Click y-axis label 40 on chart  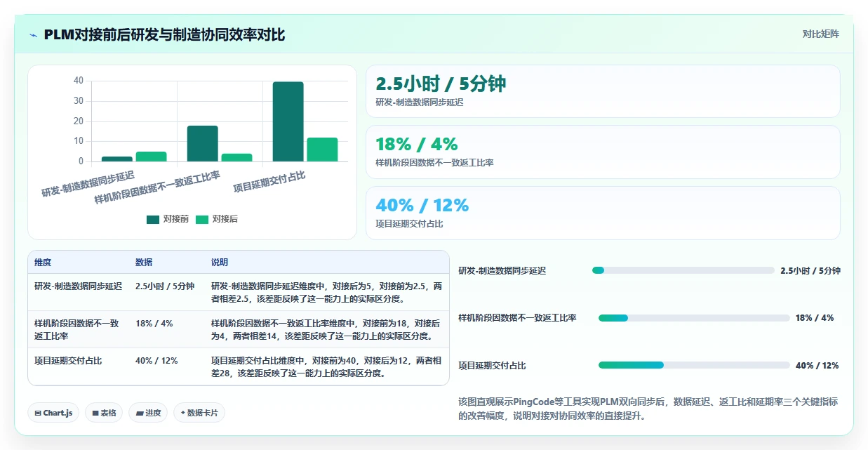tap(79, 81)
